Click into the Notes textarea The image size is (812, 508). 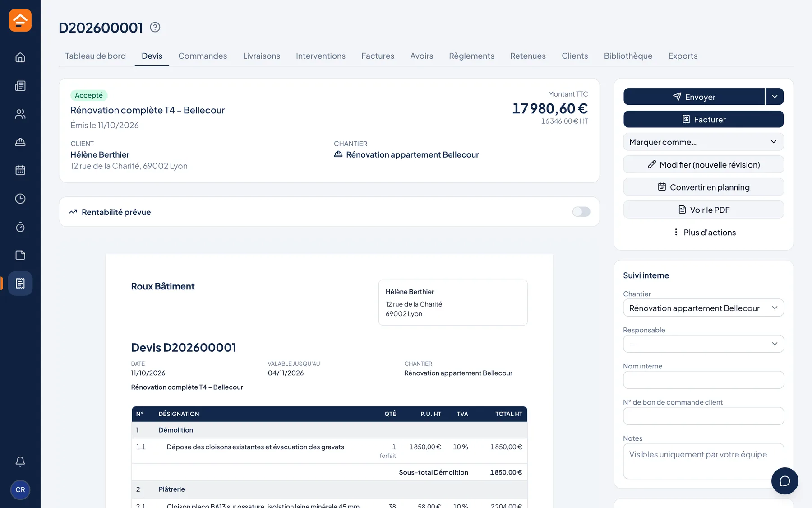point(703,461)
